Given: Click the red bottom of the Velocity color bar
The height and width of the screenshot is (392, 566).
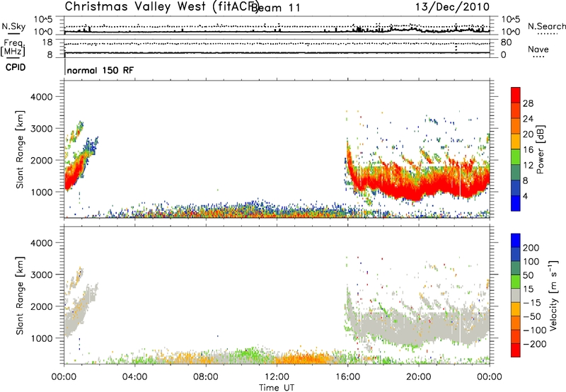Looking at the screenshot, I should [x=516, y=350].
